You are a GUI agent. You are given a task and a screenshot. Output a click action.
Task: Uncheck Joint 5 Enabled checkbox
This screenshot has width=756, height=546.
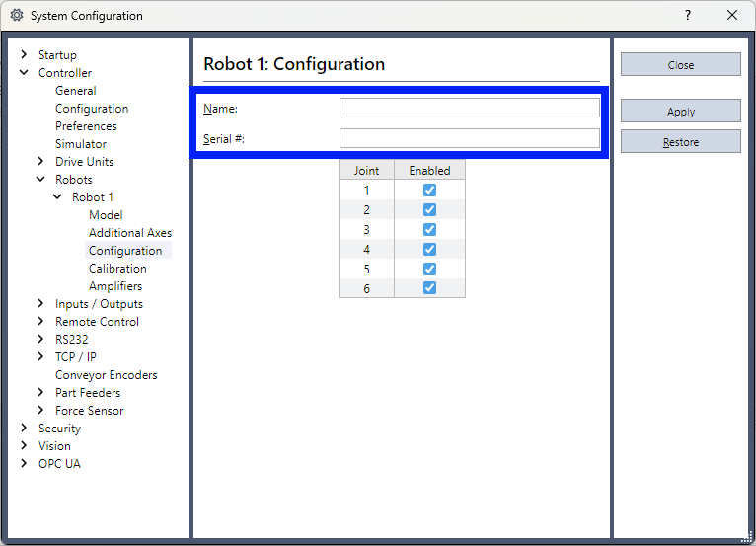click(x=429, y=269)
